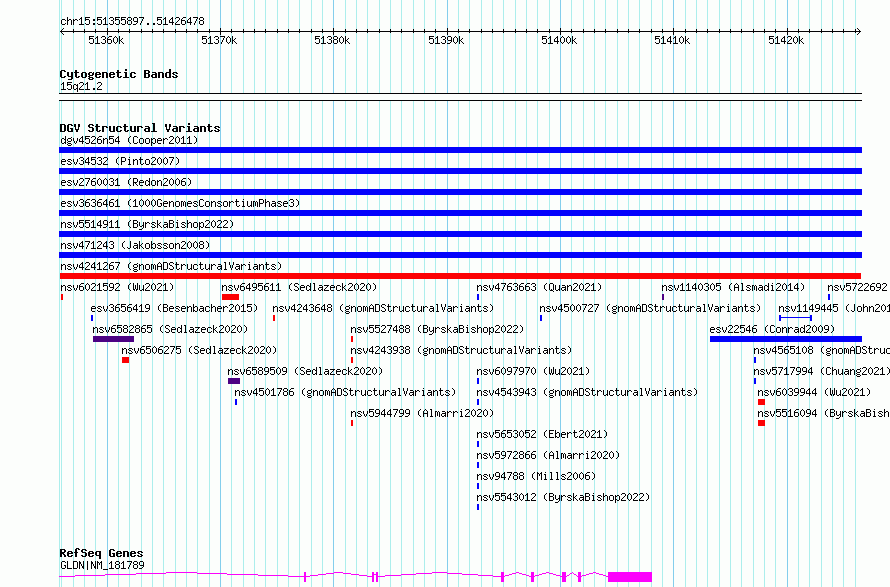Open nsv94788 (Mills2006) label
Screen dimensions: 890x587
click(x=536, y=476)
